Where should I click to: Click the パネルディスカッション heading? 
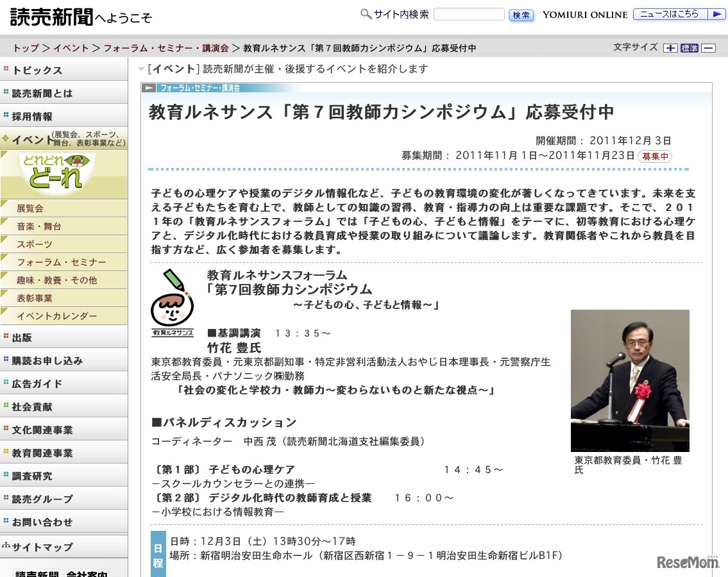(x=224, y=422)
